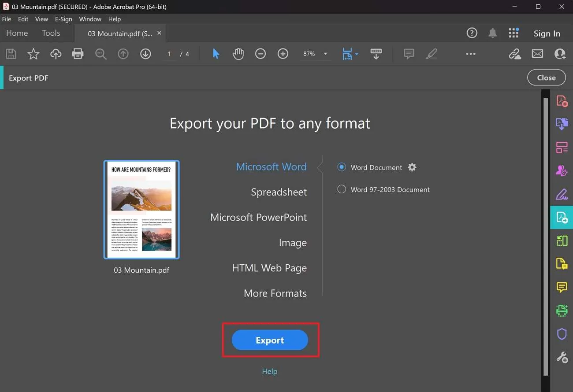Switch to the Home tab
The image size is (573, 392).
click(x=17, y=33)
